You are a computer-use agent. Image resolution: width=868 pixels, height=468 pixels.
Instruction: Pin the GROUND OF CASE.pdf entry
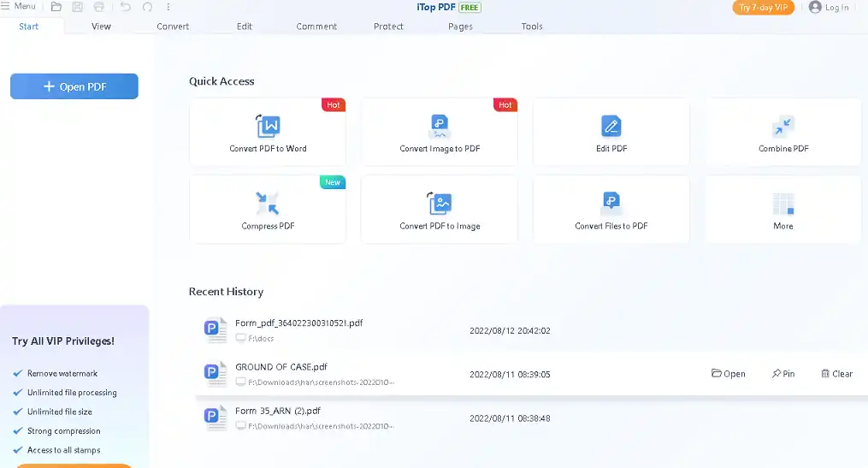point(782,374)
